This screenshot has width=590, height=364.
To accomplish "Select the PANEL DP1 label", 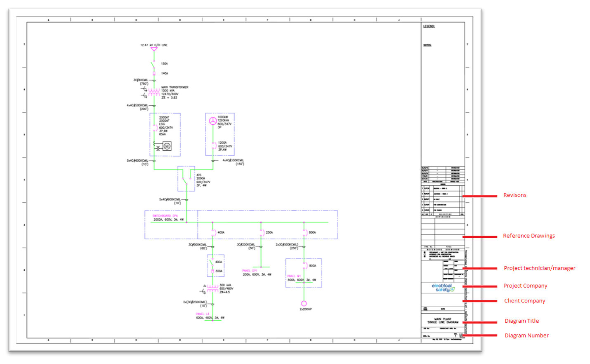I will point(250,271).
